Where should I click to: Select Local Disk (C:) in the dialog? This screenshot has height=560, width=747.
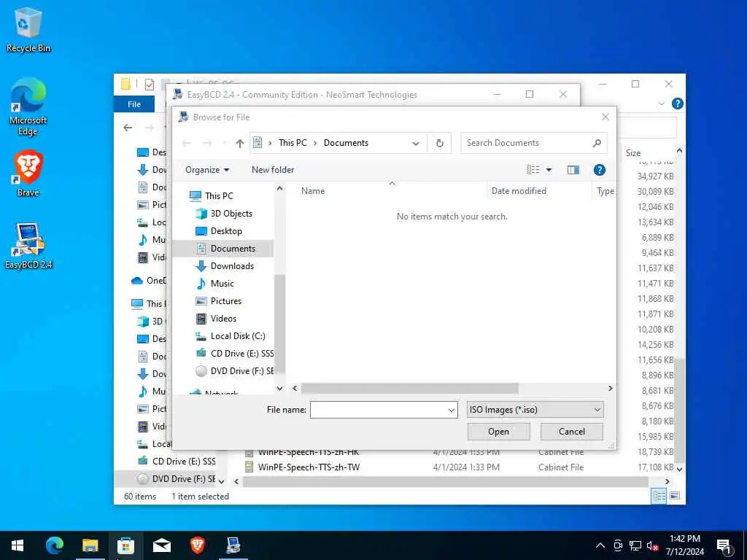[x=237, y=336]
